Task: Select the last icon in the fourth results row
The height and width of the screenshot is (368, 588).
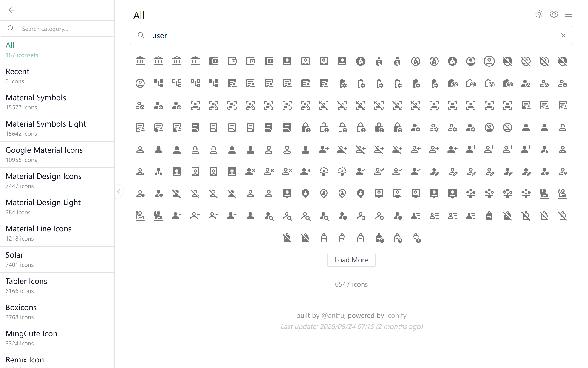Action: tap(563, 127)
